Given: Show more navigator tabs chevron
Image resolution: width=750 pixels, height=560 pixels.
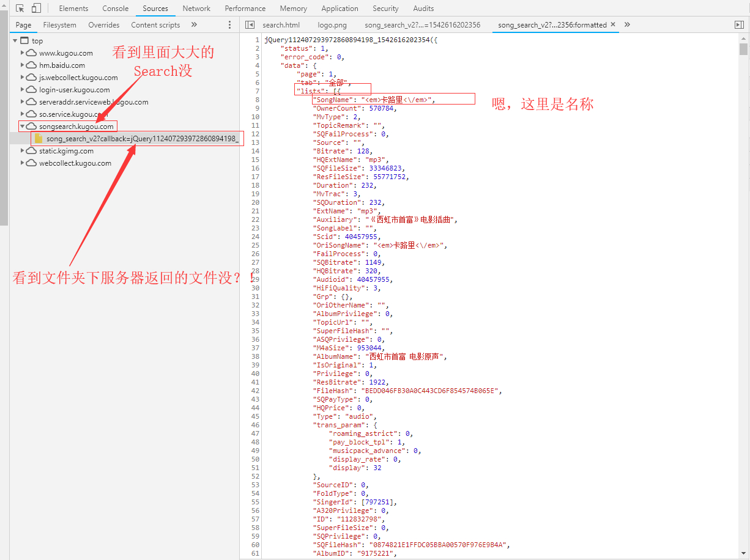Looking at the screenshot, I should (194, 25).
